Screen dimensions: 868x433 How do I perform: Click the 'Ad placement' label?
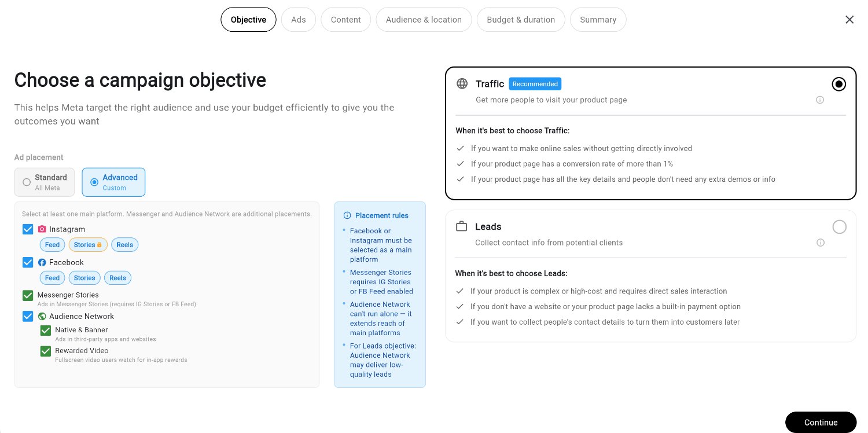[39, 157]
